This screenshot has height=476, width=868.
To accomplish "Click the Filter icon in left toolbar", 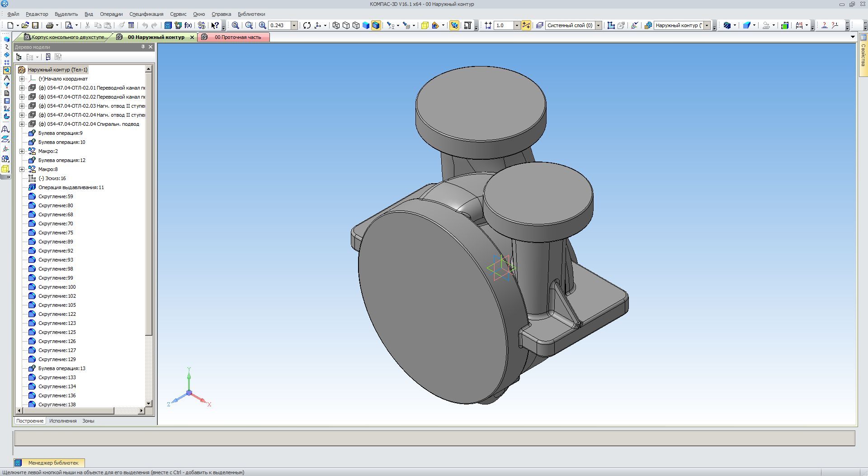I will (x=6, y=85).
